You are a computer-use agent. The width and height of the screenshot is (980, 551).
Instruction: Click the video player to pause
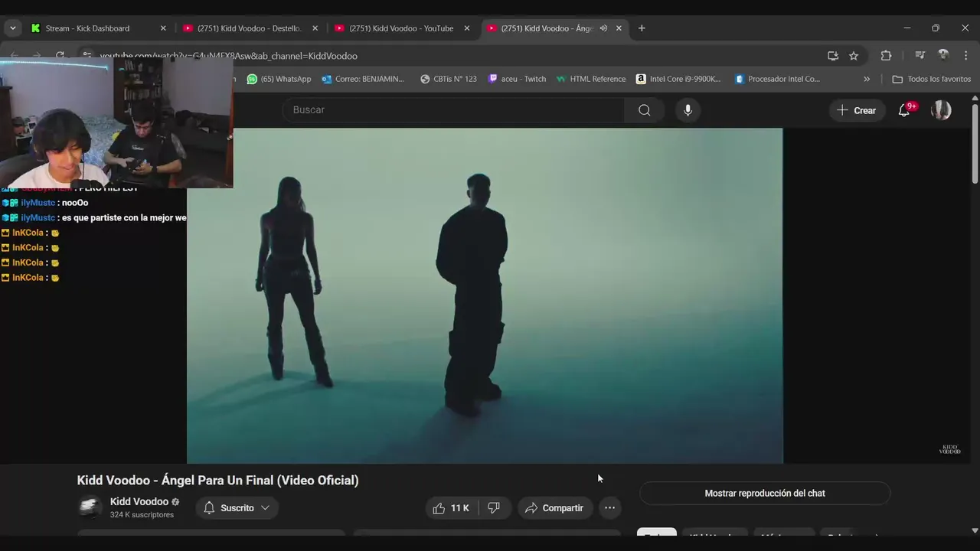pyautogui.click(x=485, y=295)
